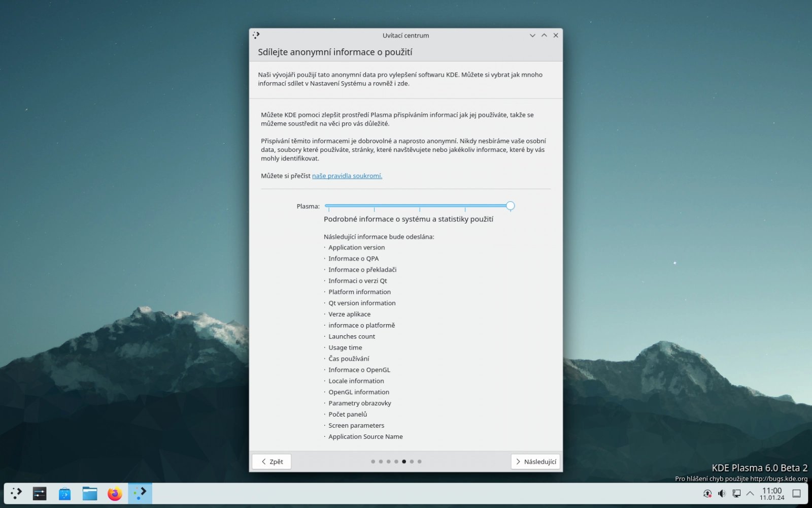This screenshot has height=508, width=812.
Task: Click the 'Launches count' list entry
Action: click(352, 337)
